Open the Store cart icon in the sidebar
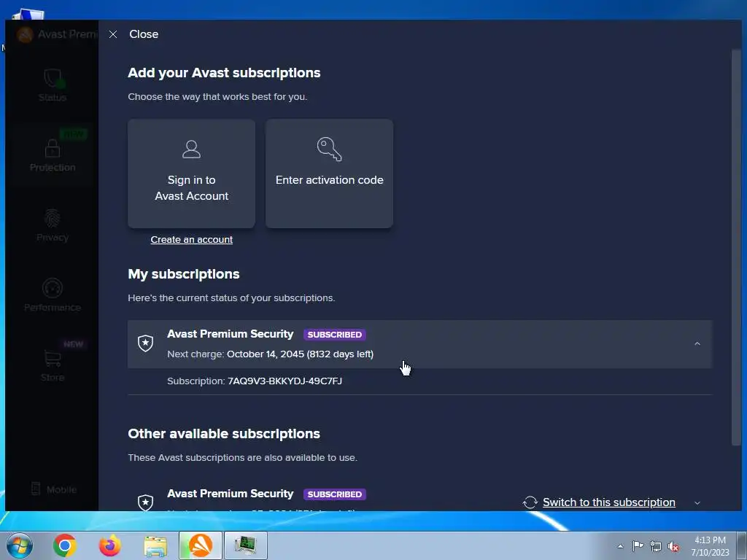This screenshot has height=560, width=747. [x=53, y=358]
